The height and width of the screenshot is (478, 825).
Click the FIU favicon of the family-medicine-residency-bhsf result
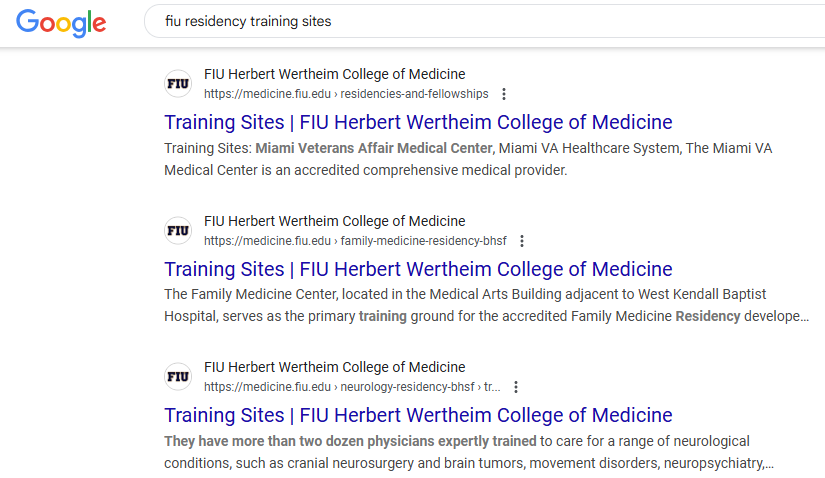pyautogui.click(x=178, y=231)
